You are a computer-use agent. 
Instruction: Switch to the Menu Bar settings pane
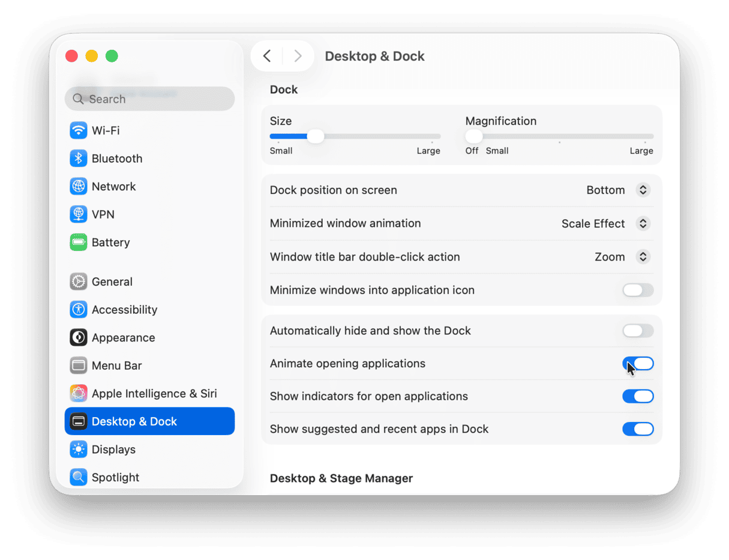116,366
